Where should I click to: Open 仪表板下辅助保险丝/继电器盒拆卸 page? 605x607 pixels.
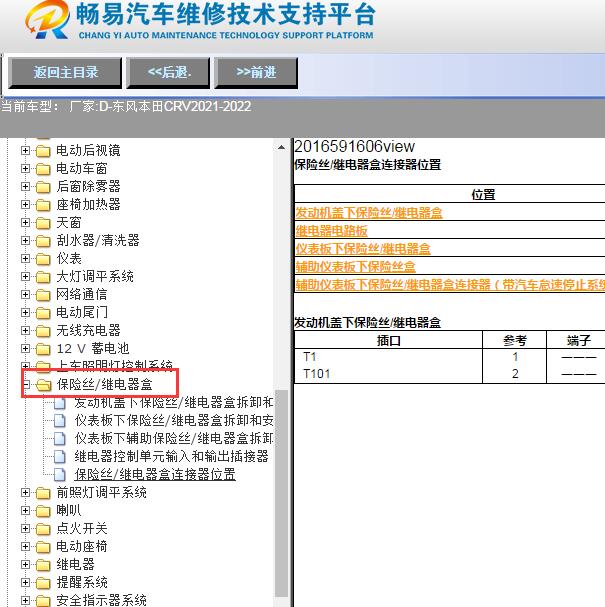click(x=174, y=438)
